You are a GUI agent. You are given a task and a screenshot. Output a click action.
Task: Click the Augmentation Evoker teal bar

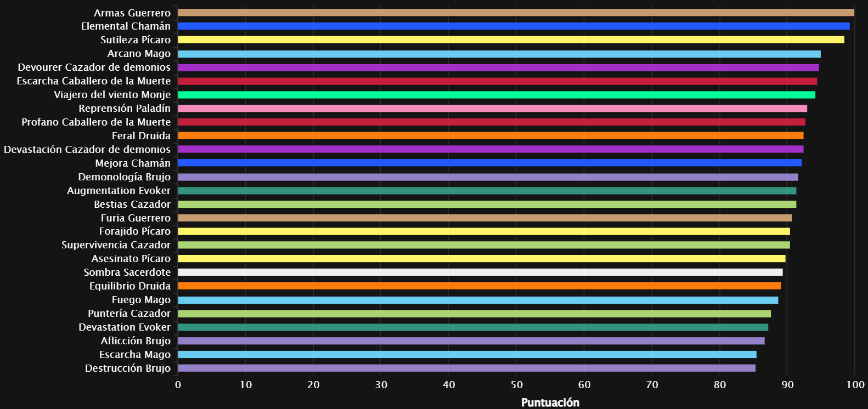(487, 191)
